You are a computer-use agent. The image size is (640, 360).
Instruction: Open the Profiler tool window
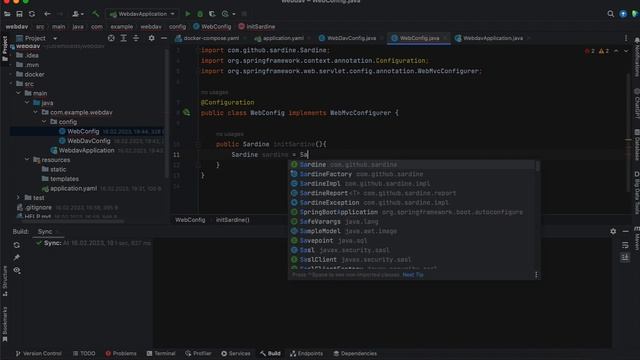(x=198, y=353)
